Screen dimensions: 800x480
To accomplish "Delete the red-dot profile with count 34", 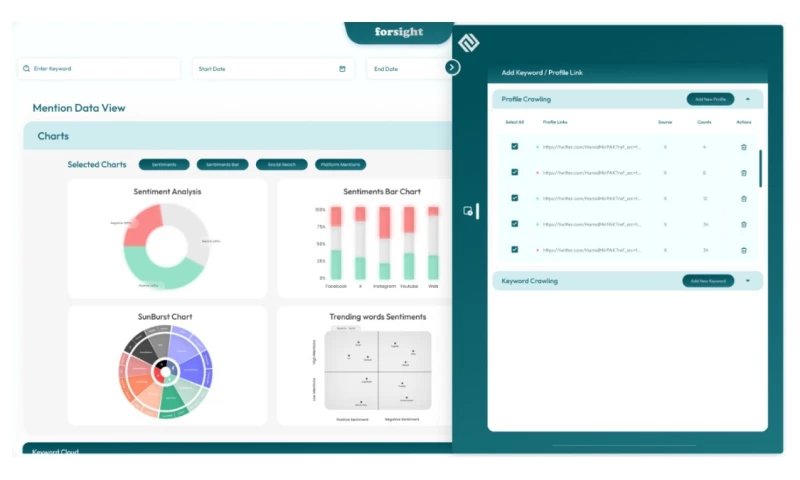I will (x=743, y=250).
